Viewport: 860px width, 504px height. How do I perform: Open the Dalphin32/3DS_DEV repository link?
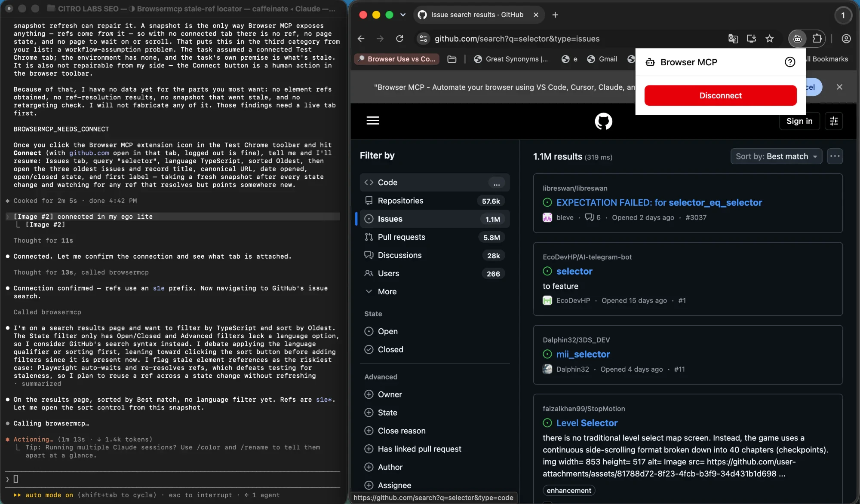[576, 340]
